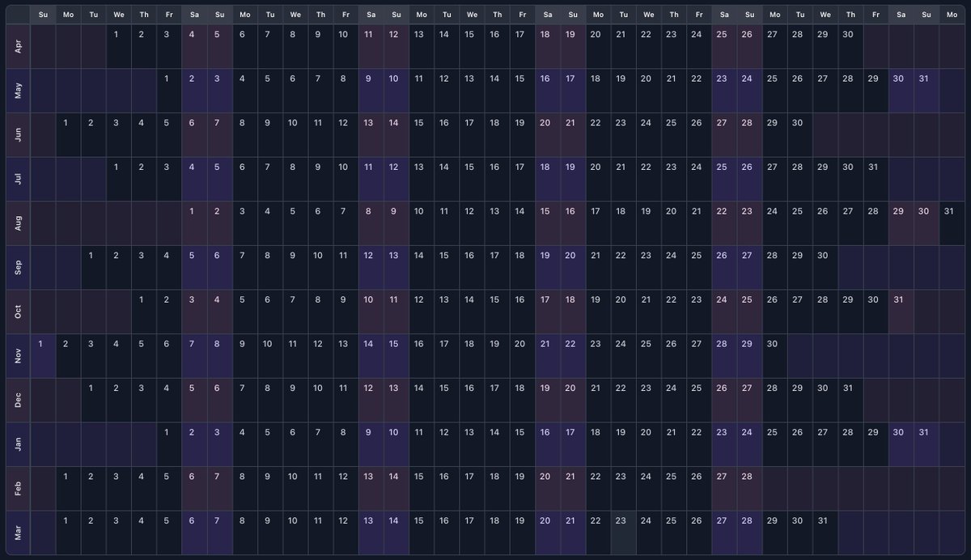Click the Apr month row label
Viewport: 971px width, 560px height.
click(x=19, y=47)
